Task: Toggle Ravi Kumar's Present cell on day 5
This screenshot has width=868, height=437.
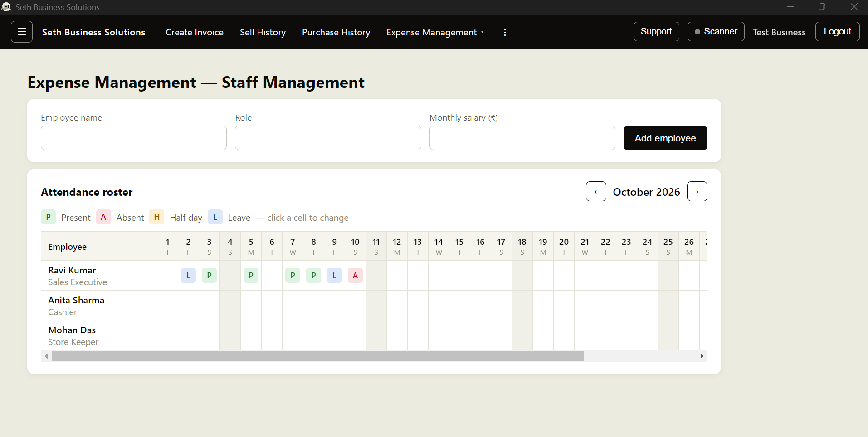Action: (251, 275)
